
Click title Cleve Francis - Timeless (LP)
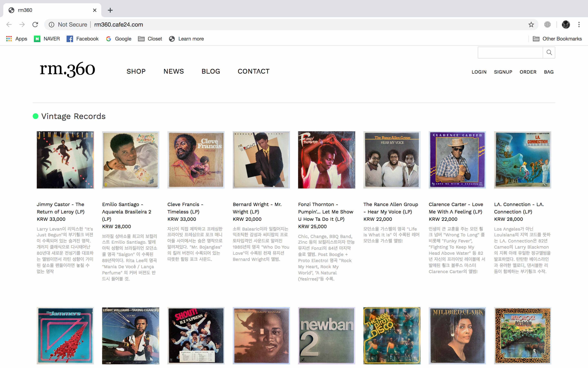coord(185,208)
